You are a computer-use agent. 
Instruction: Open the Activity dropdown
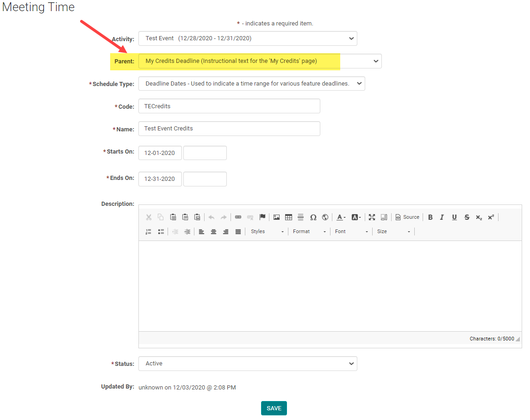point(248,38)
